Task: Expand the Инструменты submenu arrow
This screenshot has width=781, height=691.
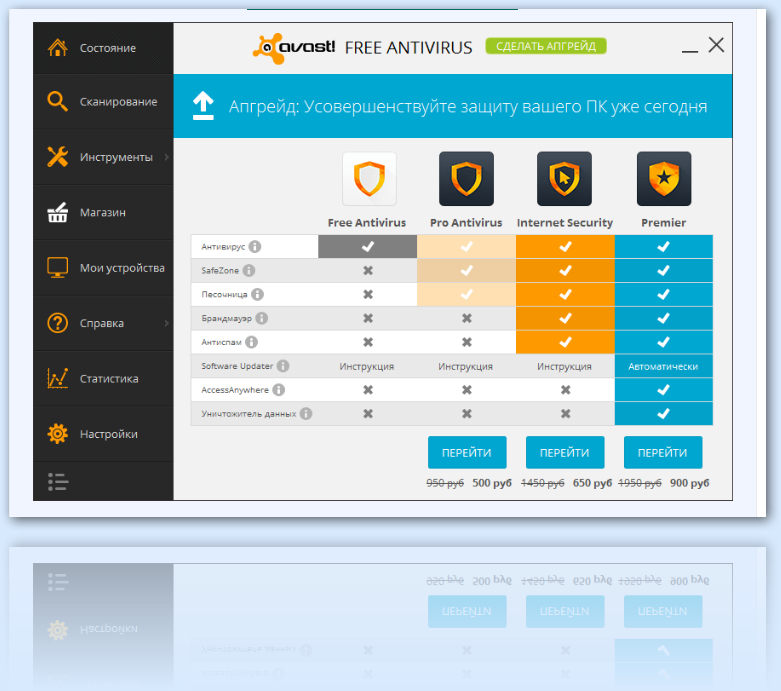Action: (x=167, y=157)
